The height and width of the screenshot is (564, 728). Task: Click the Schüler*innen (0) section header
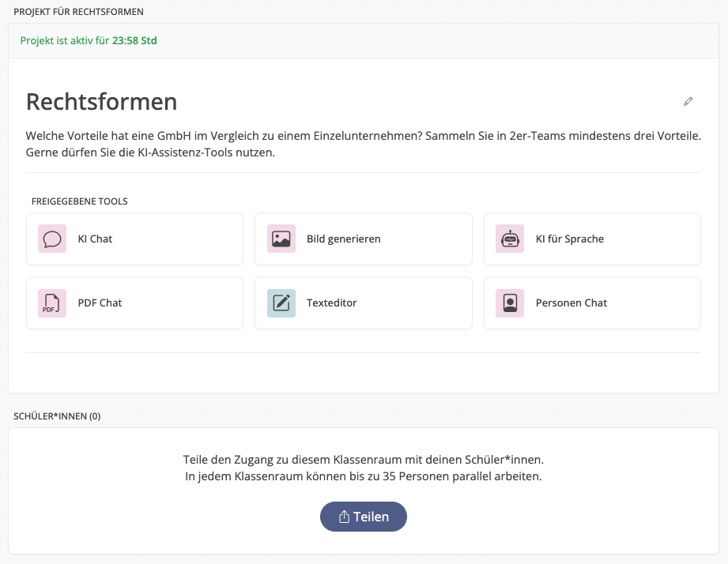click(57, 415)
